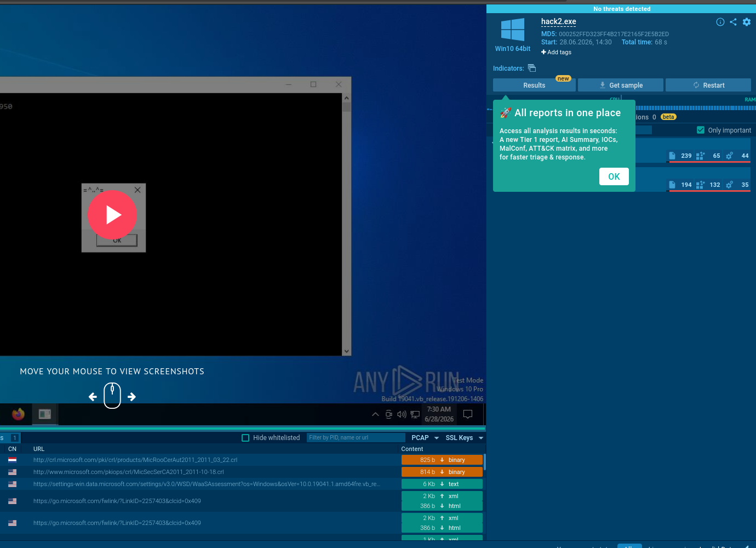
Task: Click Firefox icon in the VM taskbar
Action: pos(18,414)
